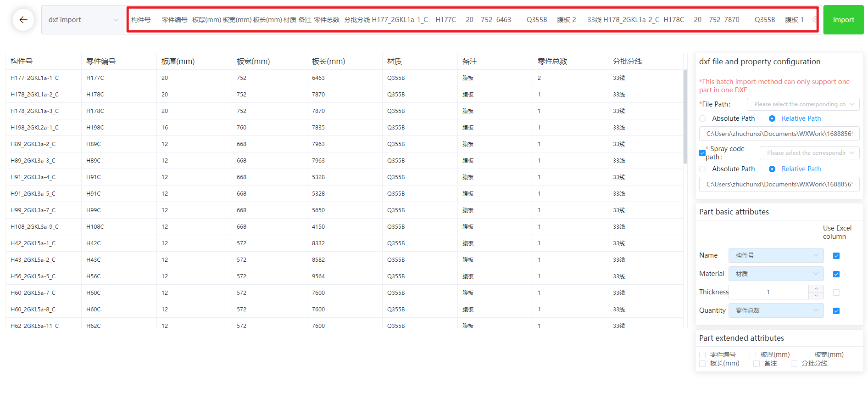Select row H56_2GKL5a-5_C
This screenshot has height=394, width=868.
[345, 276]
